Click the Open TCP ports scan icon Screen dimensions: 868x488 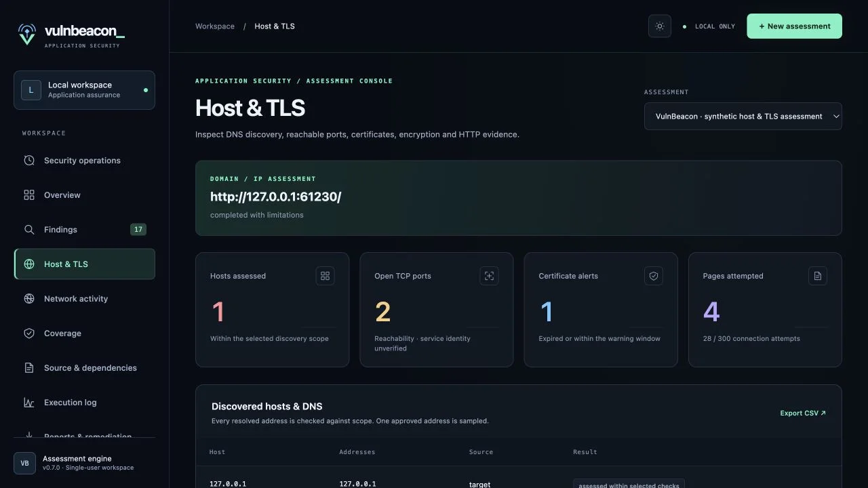pyautogui.click(x=490, y=276)
